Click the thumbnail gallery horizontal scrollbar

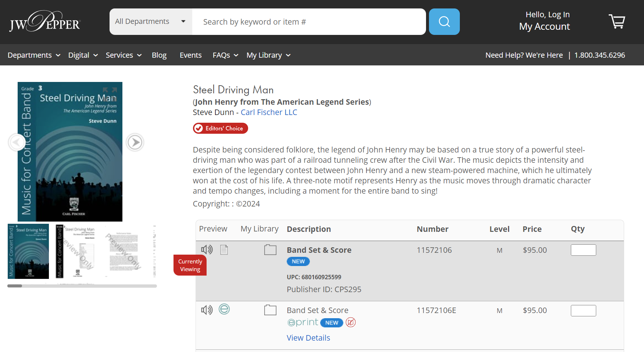pyautogui.click(x=82, y=286)
